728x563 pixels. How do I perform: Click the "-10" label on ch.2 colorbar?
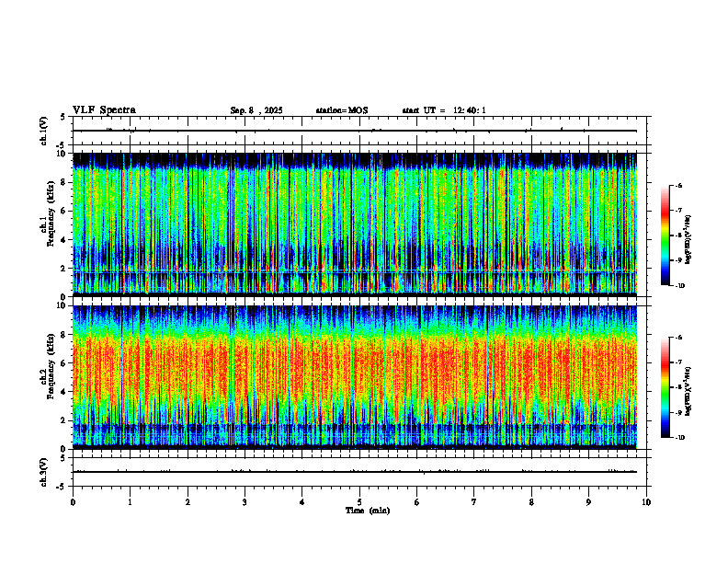[x=679, y=438]
